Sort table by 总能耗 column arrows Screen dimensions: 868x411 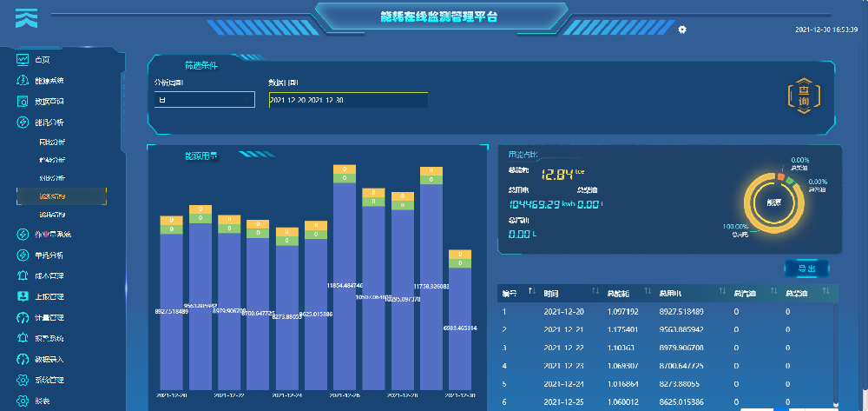(648, 291)
